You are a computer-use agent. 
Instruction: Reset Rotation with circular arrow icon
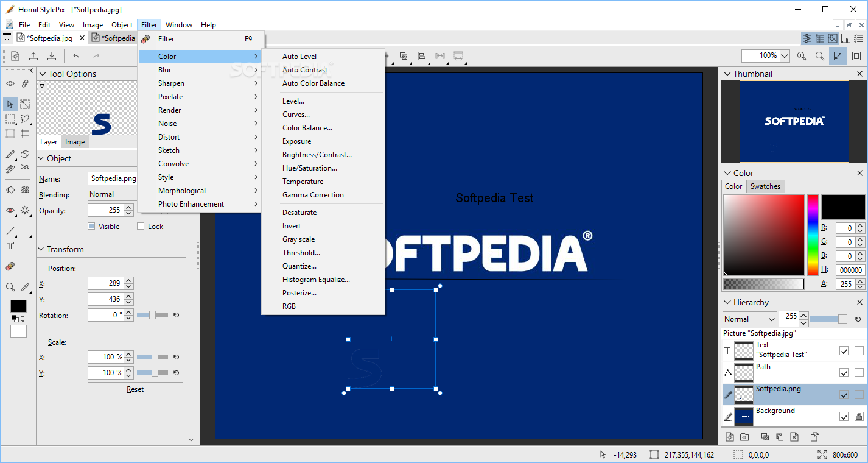(177, 315)
